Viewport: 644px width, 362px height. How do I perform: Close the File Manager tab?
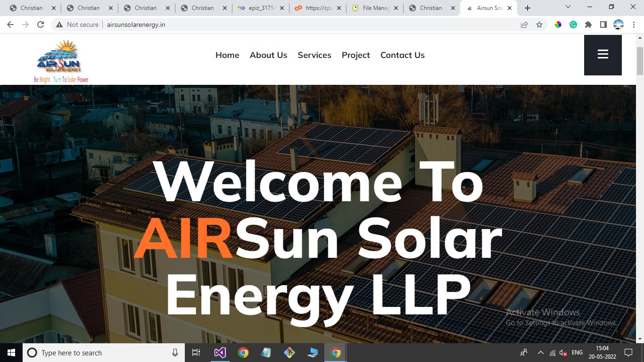(x=396, y=8)
